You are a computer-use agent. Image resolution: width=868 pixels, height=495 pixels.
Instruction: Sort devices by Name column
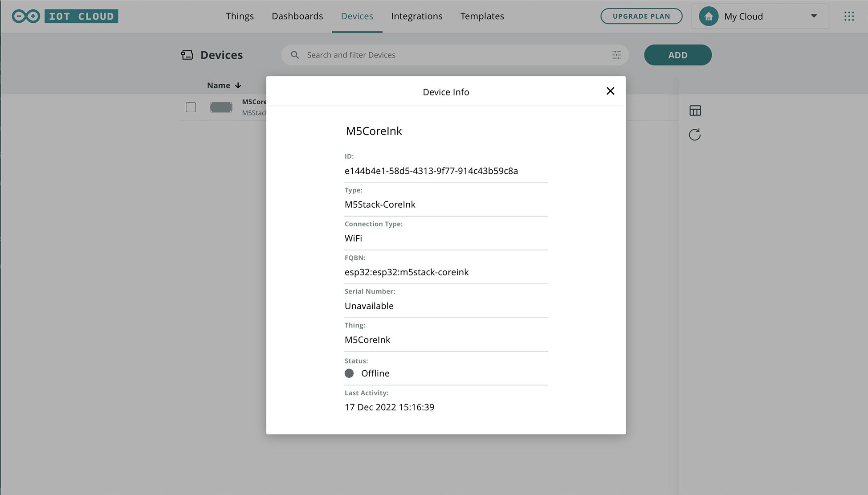224,85
